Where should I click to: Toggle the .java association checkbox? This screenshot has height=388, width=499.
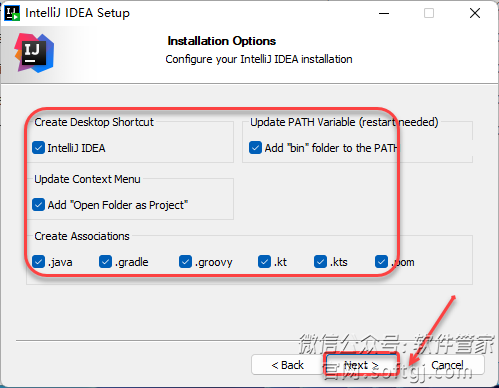pos(38,262)
